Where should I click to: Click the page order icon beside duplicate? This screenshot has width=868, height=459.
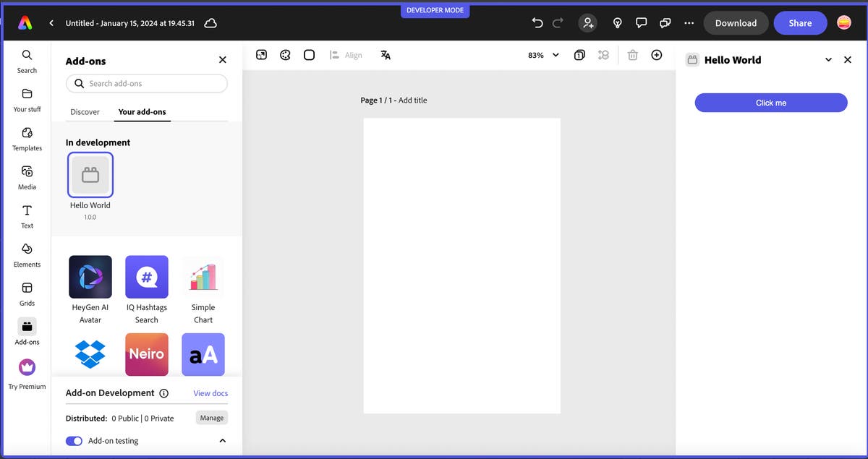click(603, 55)
